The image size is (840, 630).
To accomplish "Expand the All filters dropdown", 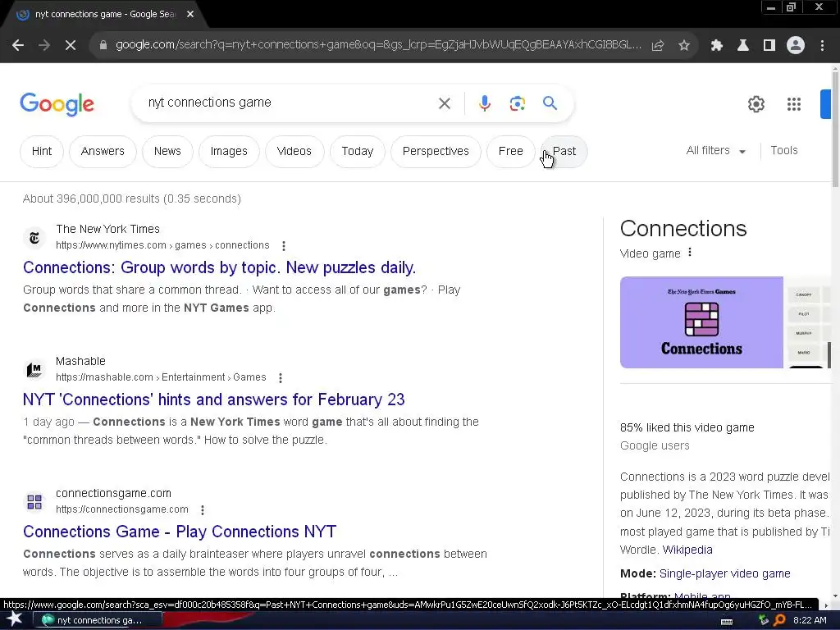I will click(715, 151).
